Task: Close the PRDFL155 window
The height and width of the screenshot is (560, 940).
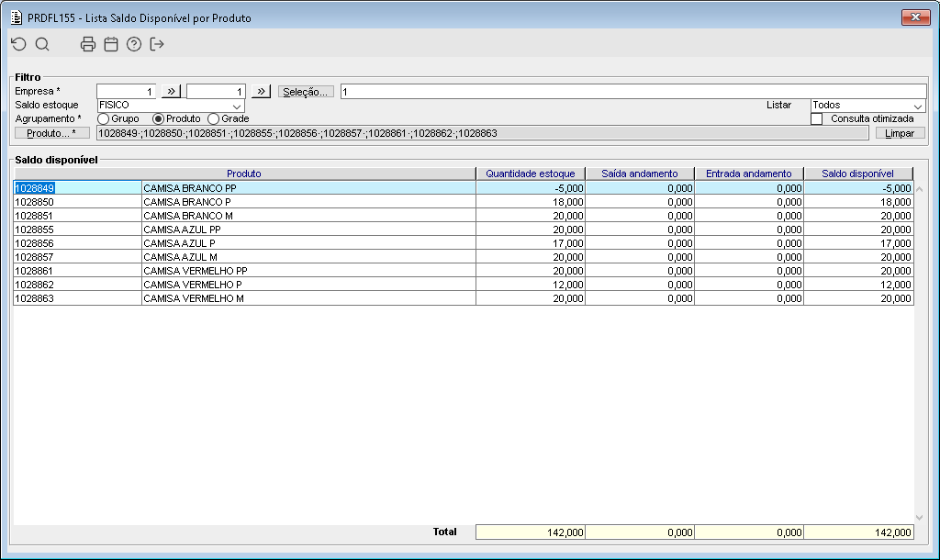Action: (915, 17)
